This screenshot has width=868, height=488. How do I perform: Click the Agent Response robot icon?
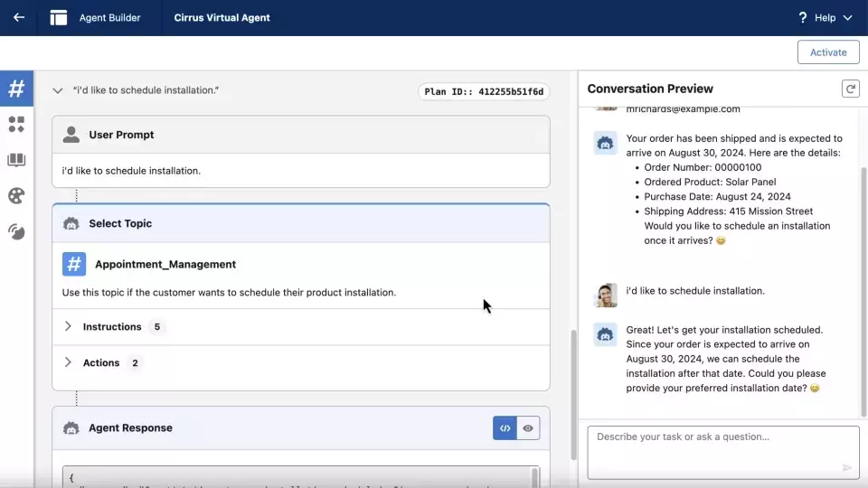tap(71, 427)
